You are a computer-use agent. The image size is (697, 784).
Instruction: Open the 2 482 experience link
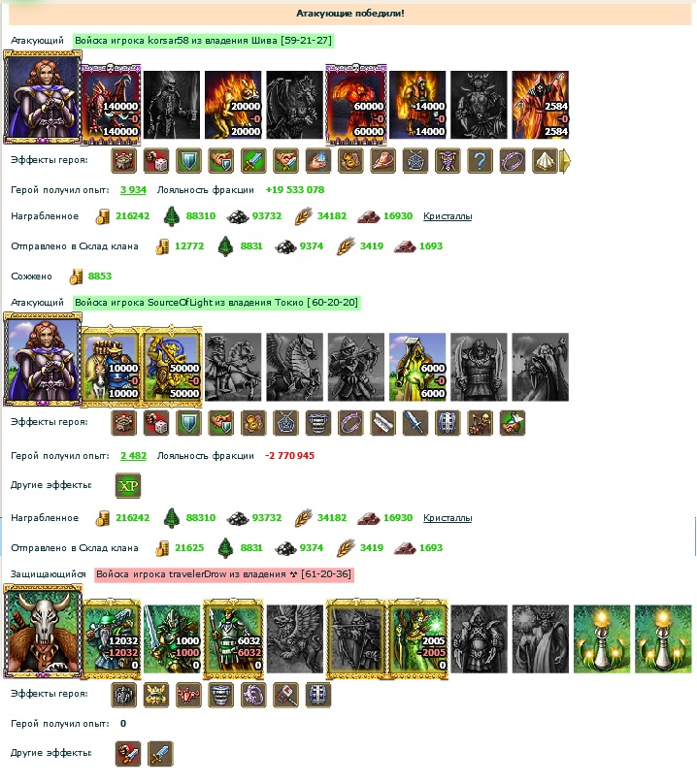(133, 456)
